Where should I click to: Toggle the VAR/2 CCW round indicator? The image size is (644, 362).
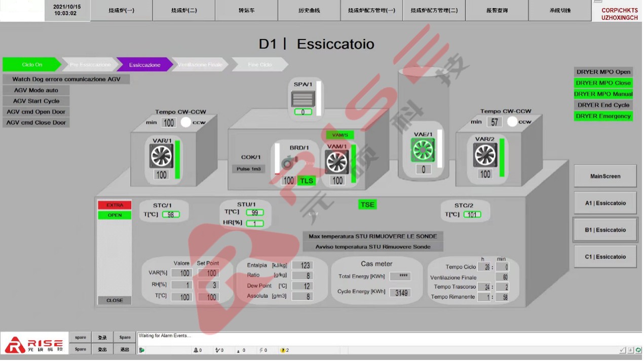coord(512,122)
